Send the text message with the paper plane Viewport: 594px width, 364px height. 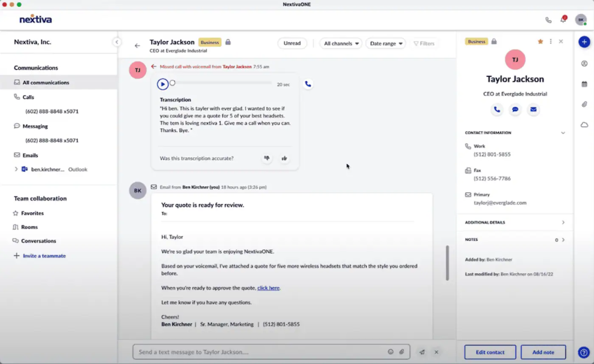click(x=422, y=352)
